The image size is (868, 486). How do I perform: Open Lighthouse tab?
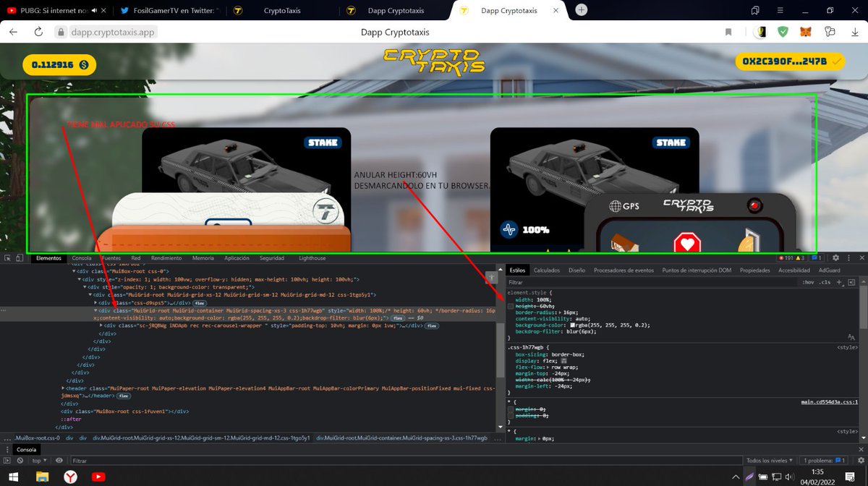coord(312,258)
